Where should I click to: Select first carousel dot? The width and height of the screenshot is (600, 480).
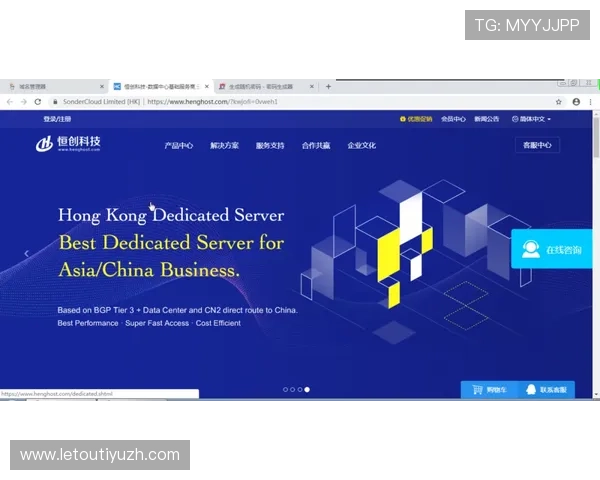coord(285,390)
